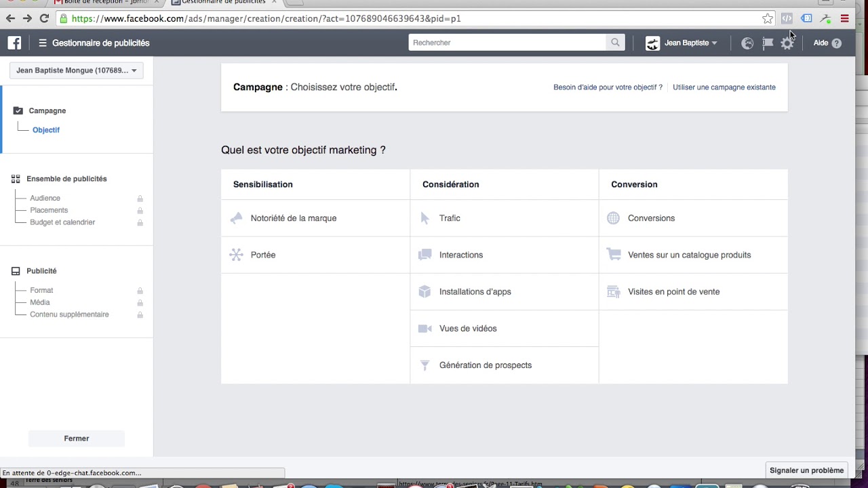Click the code brackets extension icon

point(787,18)
